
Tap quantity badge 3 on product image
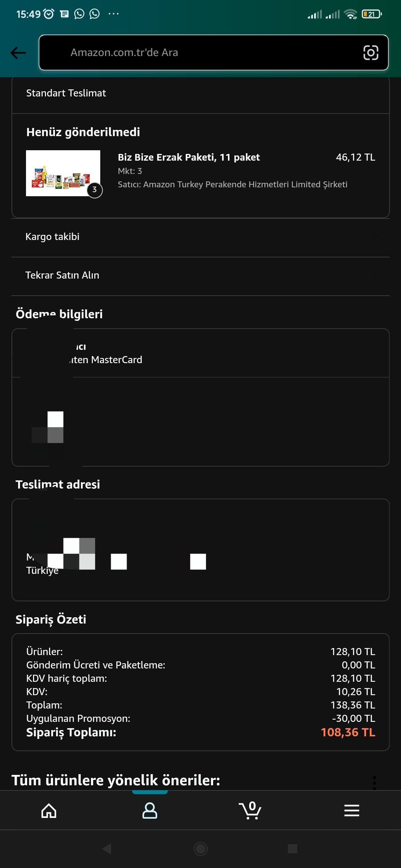pos(95,190)
